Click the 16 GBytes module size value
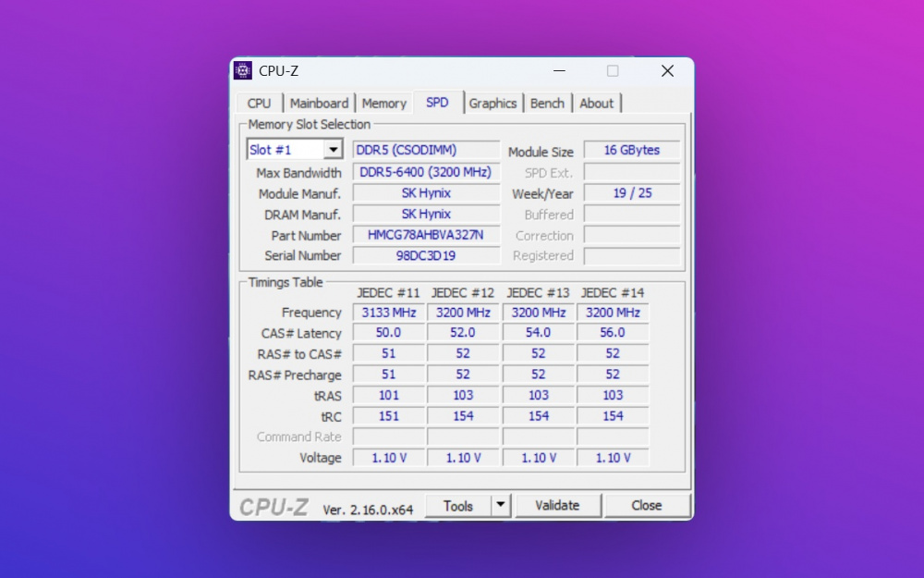Image resolution: width=924 pixels, height=578 pixels. [632, 150]
